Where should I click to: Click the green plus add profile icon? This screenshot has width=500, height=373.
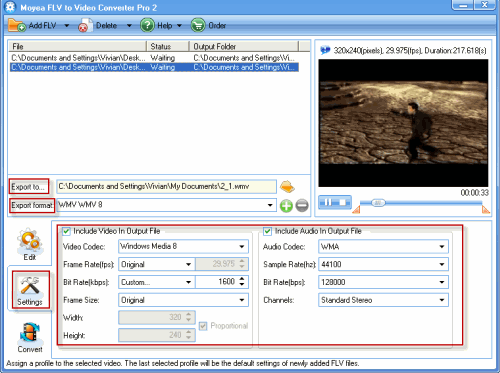coord(286,206)
